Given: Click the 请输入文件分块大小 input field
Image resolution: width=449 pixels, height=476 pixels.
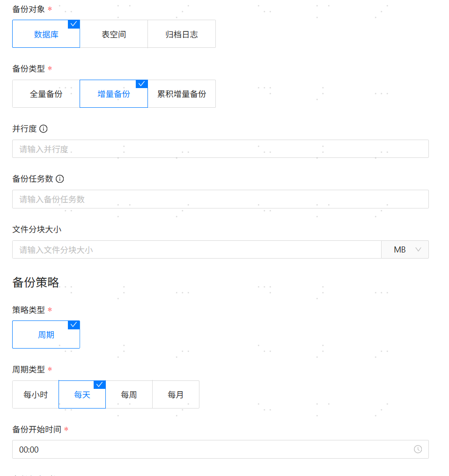Looking at the screenshot, I should (x=197, y=250).
